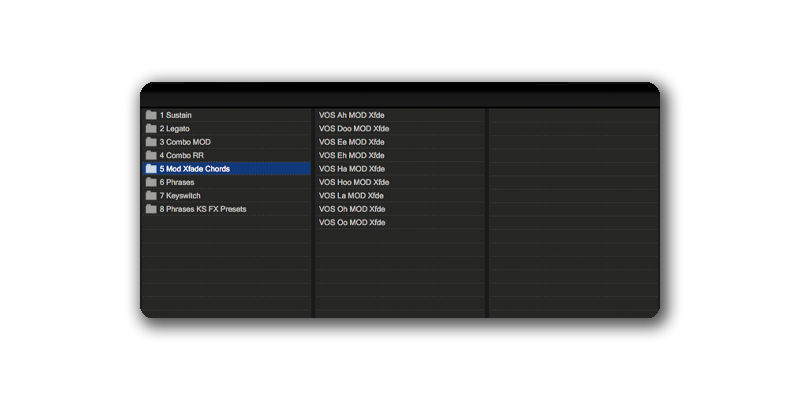Screen dimensions: 800x400
Task: Load the VOS Ah MOD Xfde preset
Action: tap(351, 115)
